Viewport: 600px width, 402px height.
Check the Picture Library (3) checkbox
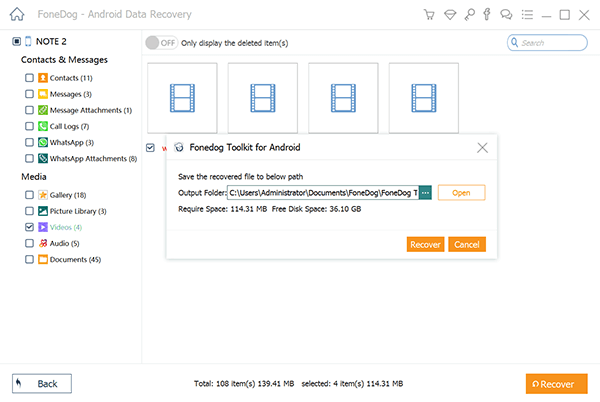click(x=29, y=211)
